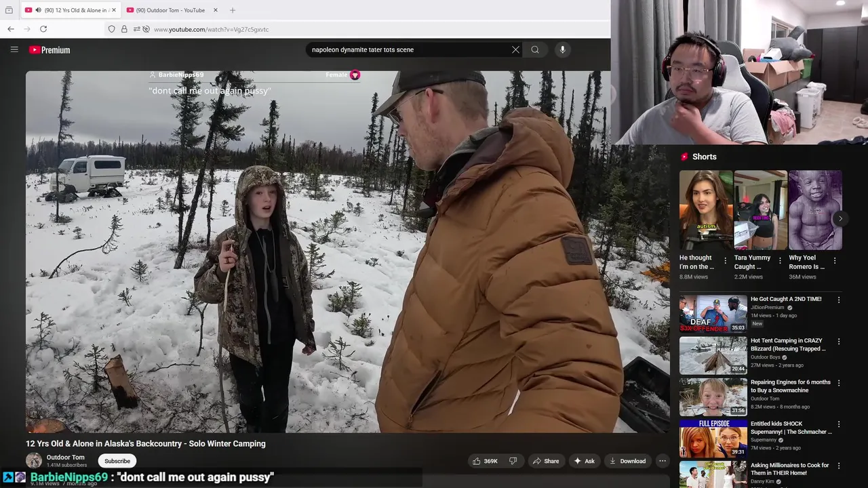Run search with the magnifier button
This screenshot has width=868, height=488.
[x=535, y=49]
